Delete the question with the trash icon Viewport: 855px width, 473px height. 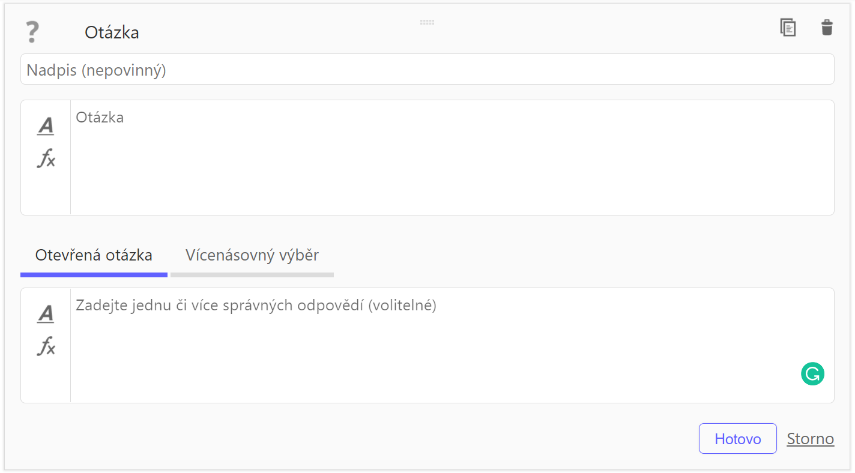pos(827,27)
